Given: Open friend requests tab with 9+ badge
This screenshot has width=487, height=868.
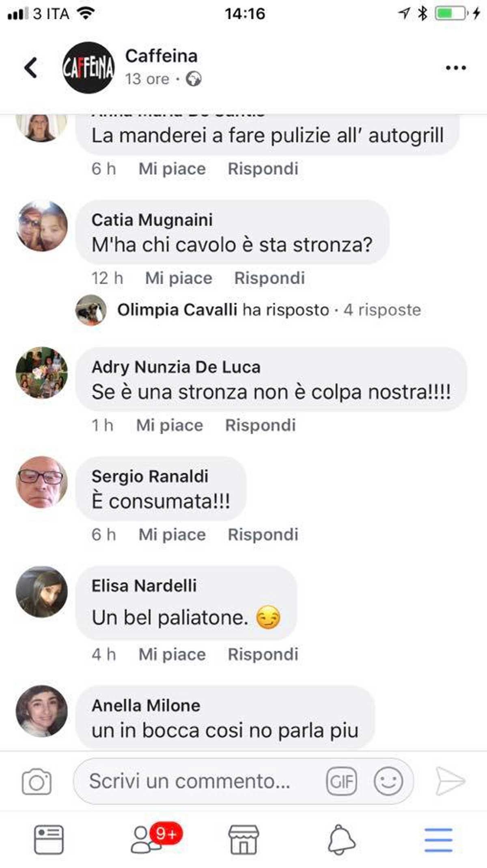Looking at the screenshot, I should pyautogui.click(x=156, y=839).
